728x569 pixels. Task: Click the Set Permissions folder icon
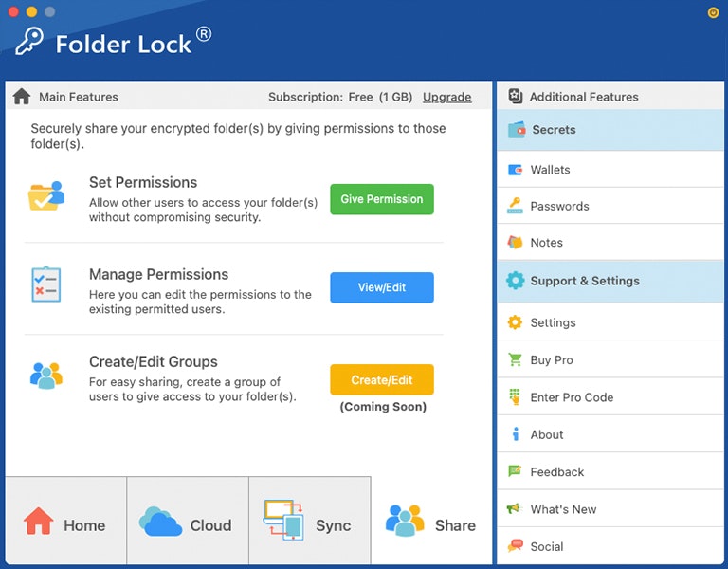click(45, 195)
